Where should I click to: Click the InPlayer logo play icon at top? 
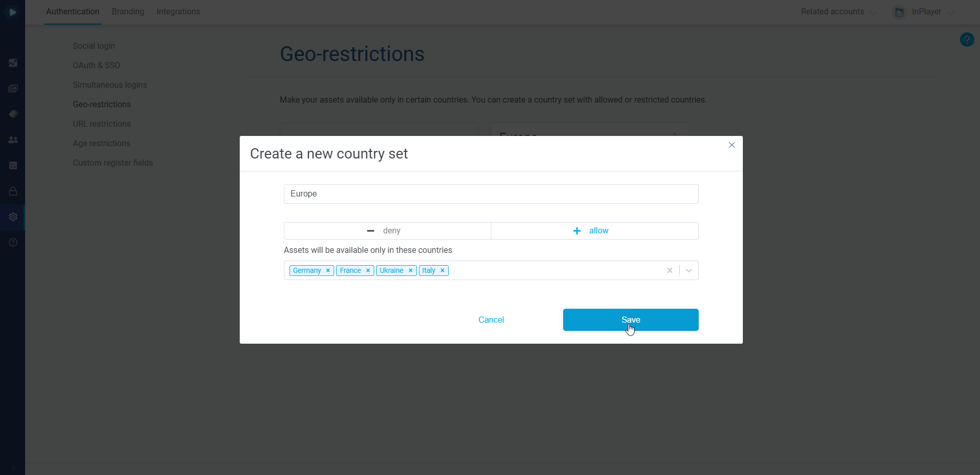(13, 12)
